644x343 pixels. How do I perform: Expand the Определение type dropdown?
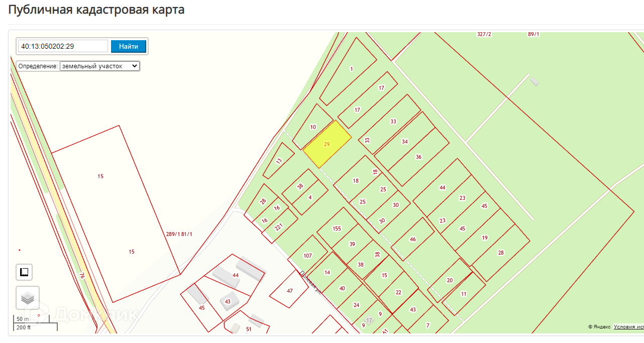(x=99, y=66)
